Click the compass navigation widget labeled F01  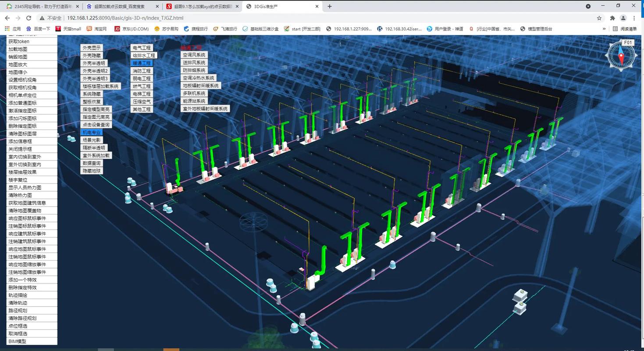click(x=620, y=55)
